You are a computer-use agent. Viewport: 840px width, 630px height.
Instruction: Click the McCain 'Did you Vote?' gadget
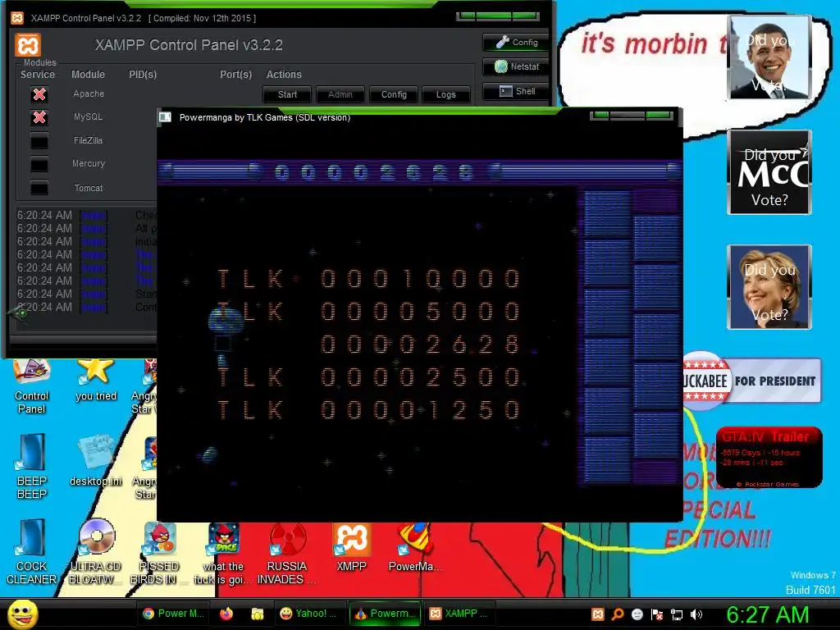(769, 172)
